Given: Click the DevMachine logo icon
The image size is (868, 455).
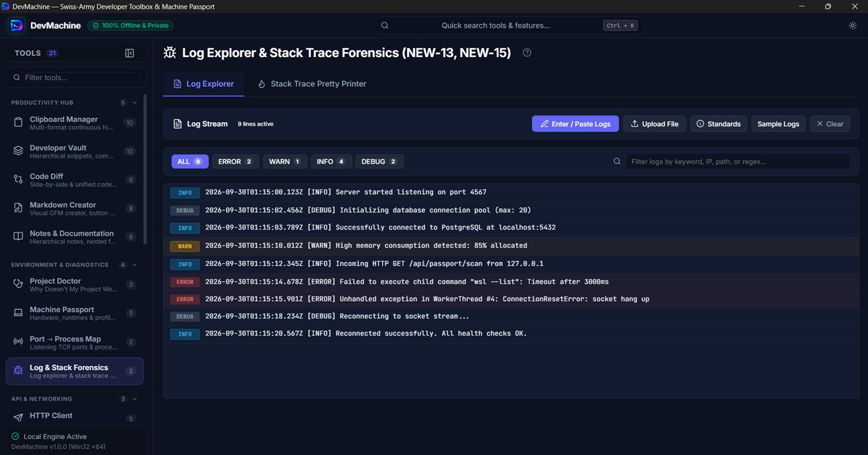Looking at the screenshot, I should coord(17,25).
